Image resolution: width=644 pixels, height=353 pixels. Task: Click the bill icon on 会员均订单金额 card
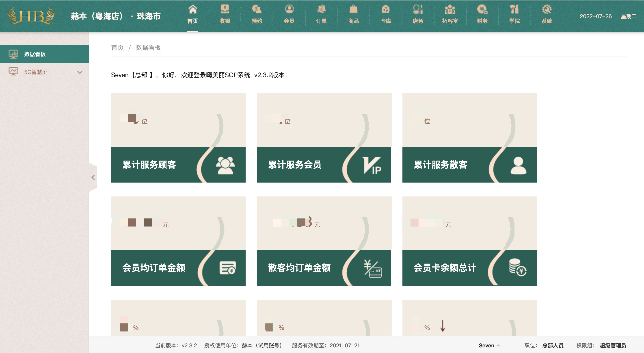pos(227,268)
